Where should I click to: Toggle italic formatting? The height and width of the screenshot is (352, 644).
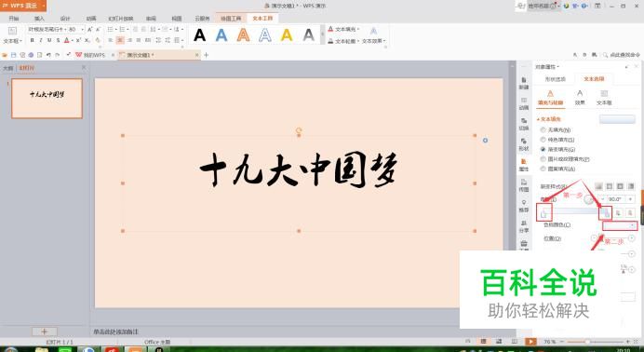pyautogui.click(x=41, y=40)
